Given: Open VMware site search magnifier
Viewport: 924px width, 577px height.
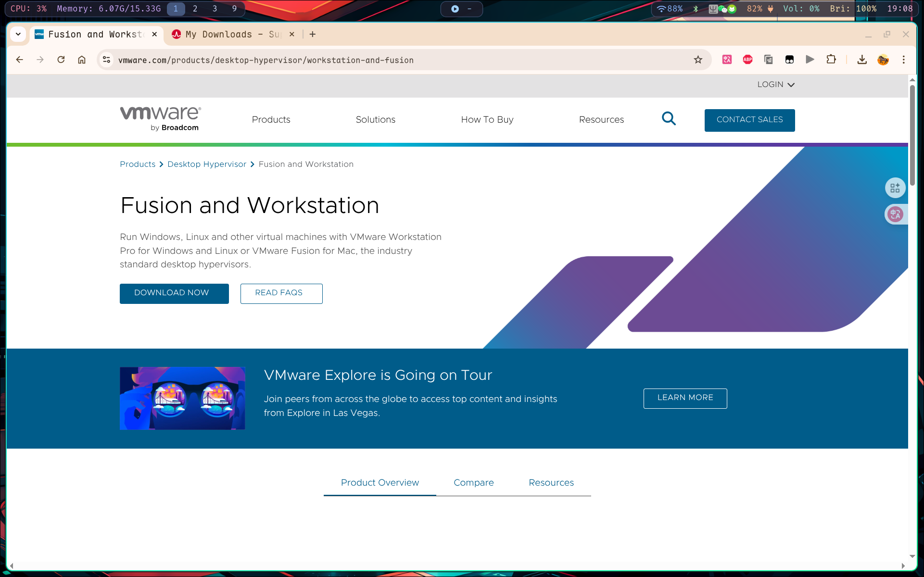Looking at the screenshot, I should (669, 118).
